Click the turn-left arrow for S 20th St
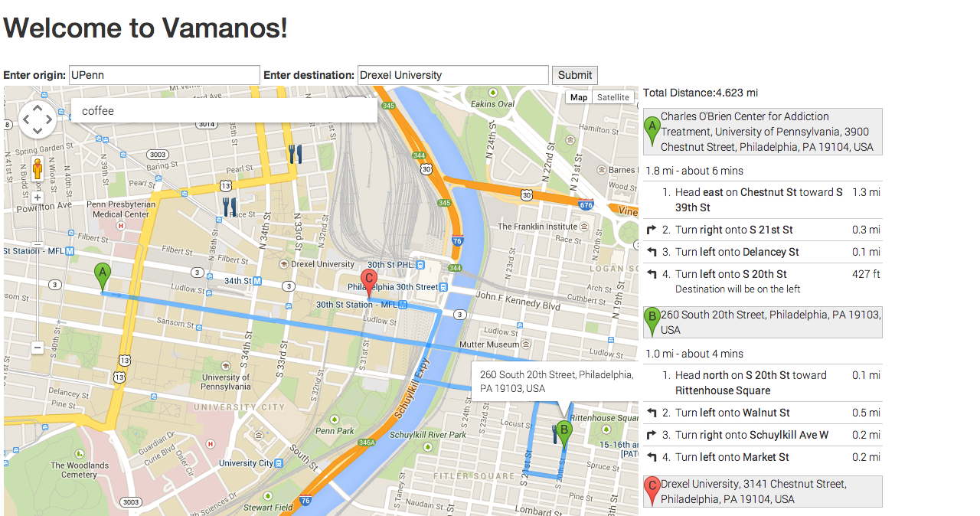 (652, 274)
